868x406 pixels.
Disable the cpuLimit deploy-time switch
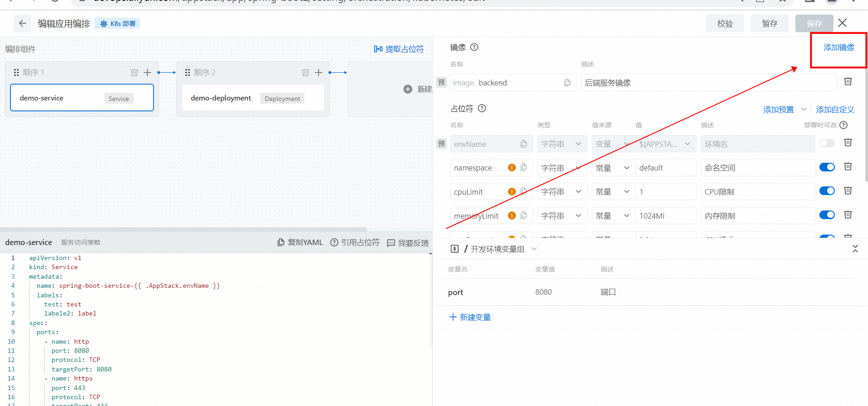pos(827,191)
